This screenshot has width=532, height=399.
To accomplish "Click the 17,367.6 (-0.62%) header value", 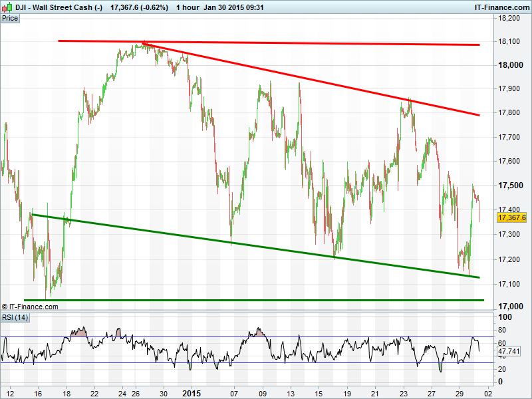I will [139, 7].
